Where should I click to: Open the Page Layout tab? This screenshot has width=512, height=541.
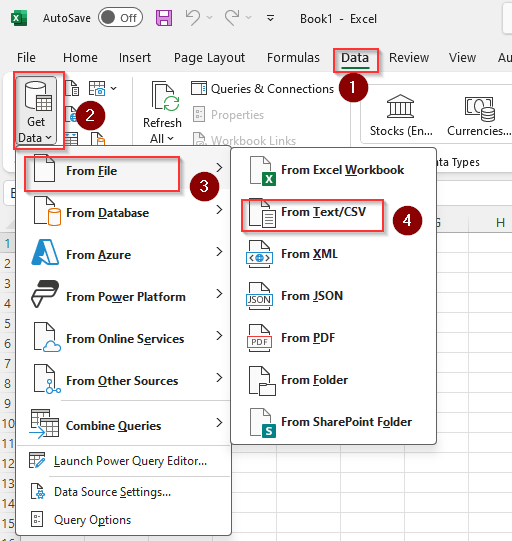(209, 58)
